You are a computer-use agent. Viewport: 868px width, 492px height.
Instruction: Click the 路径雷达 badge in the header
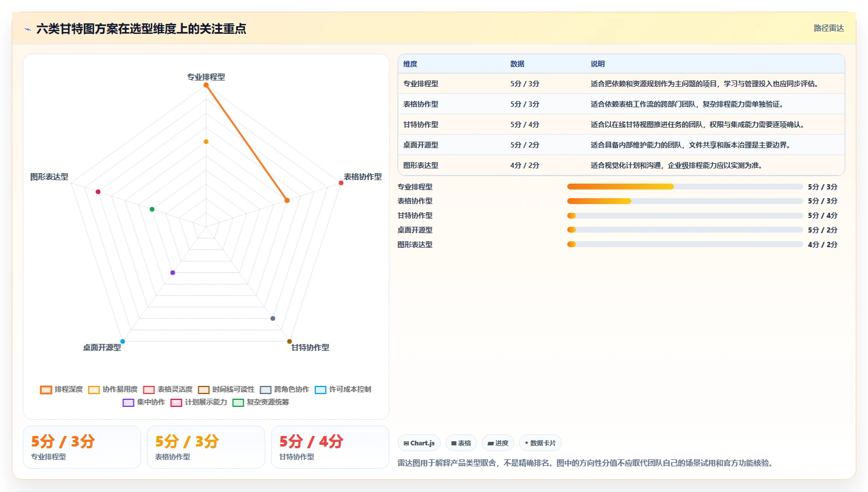(828, 28)
